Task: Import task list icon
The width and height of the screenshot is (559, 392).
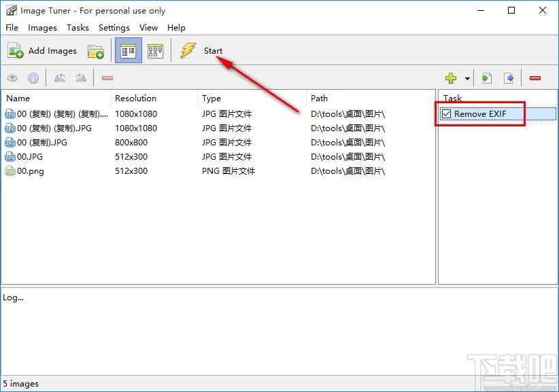Action: [487, 78]
